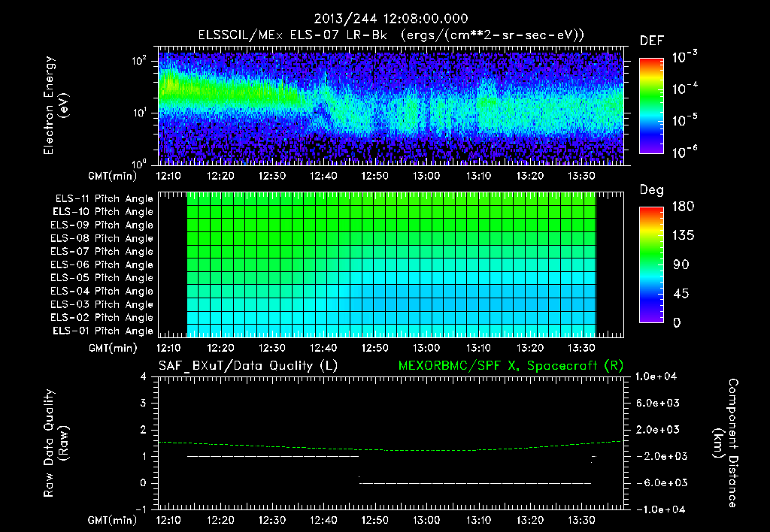Click the 10^-5 DEF scale value
Viewport: 770px width, 532px height.
tap(684, 119)
